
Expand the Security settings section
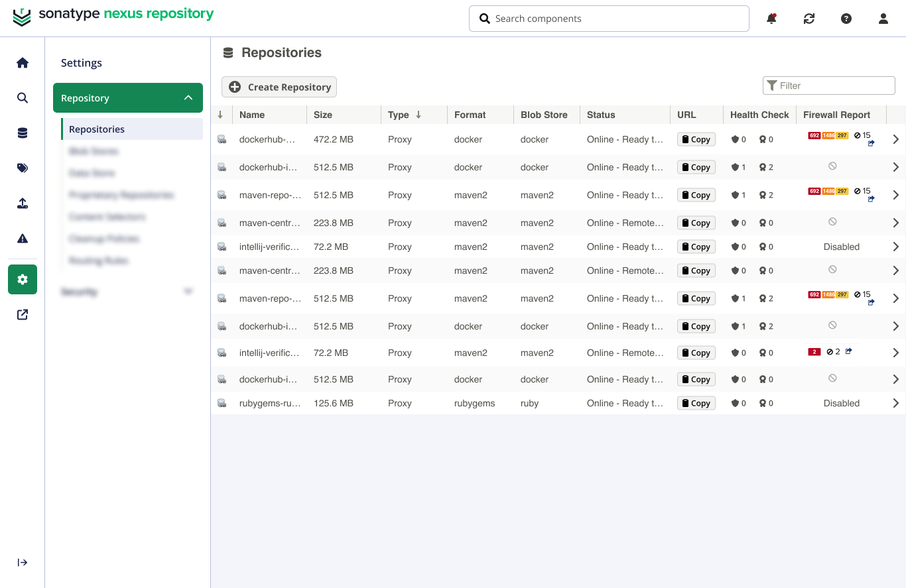(188, 291)
